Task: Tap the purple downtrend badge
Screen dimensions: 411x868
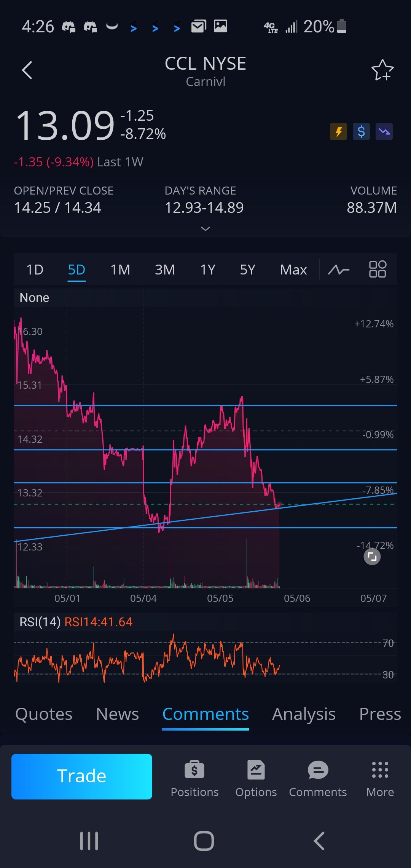Action: tap(384, 132)
